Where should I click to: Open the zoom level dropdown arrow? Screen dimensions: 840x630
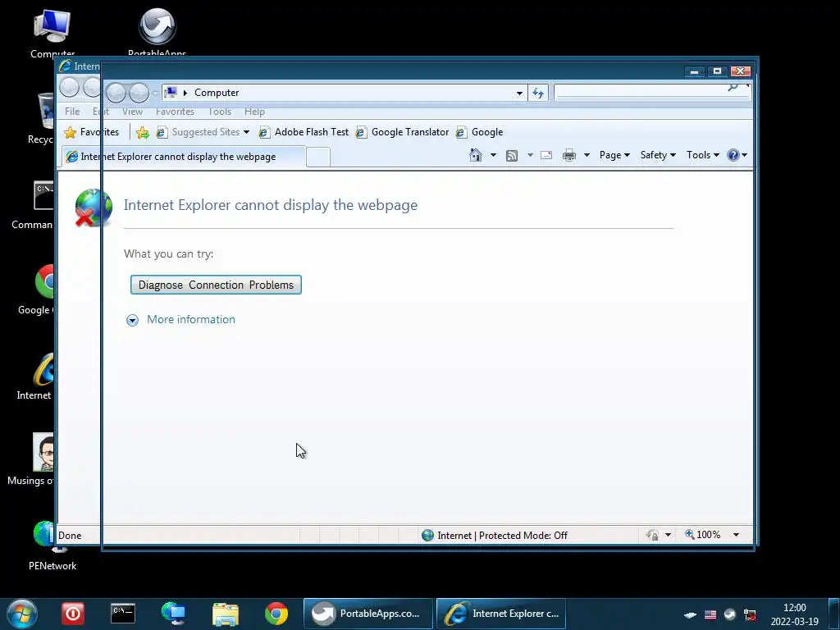(736, 535)
